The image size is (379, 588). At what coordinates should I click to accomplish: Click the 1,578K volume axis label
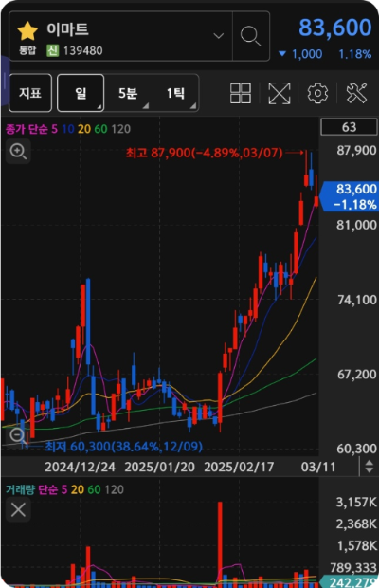pos(357,546)
